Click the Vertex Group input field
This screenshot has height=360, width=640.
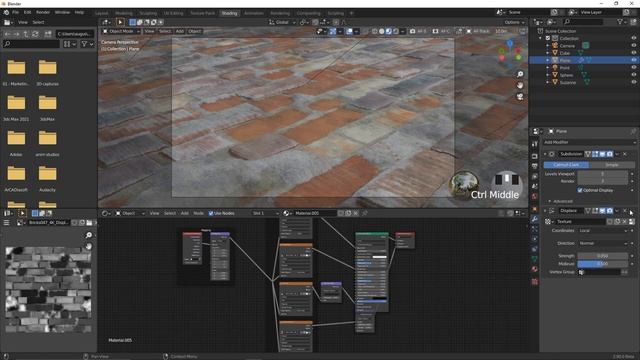[x=600, y=272]
